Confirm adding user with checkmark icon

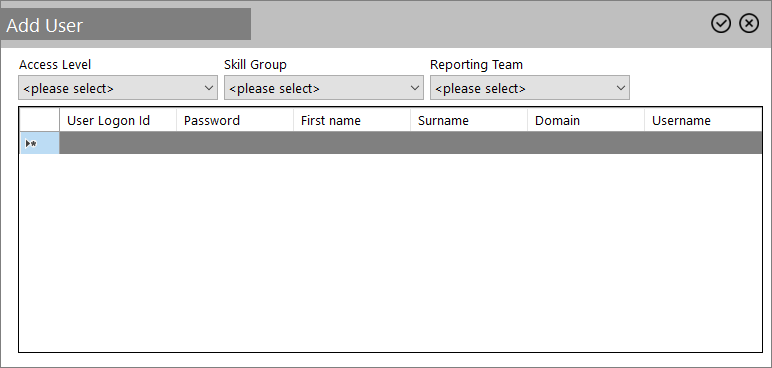721,24
